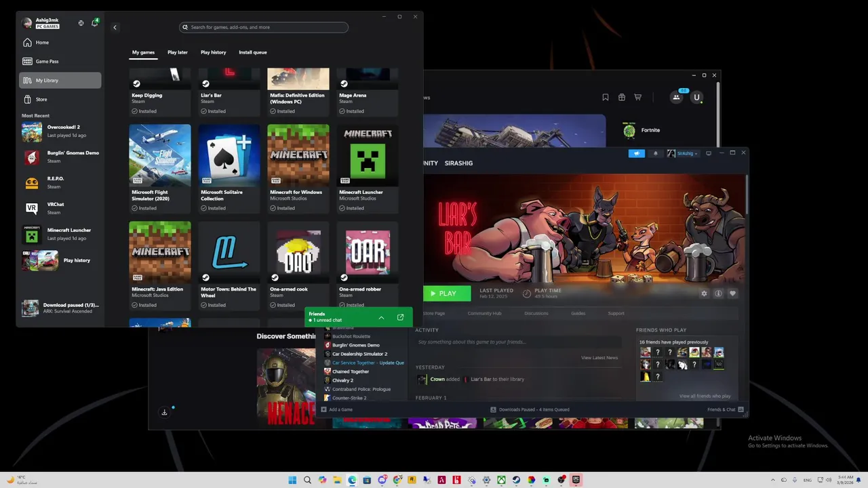Click Steam announcements megaphone button
Viewport: 868px width, 488px height.
point(636,153)
